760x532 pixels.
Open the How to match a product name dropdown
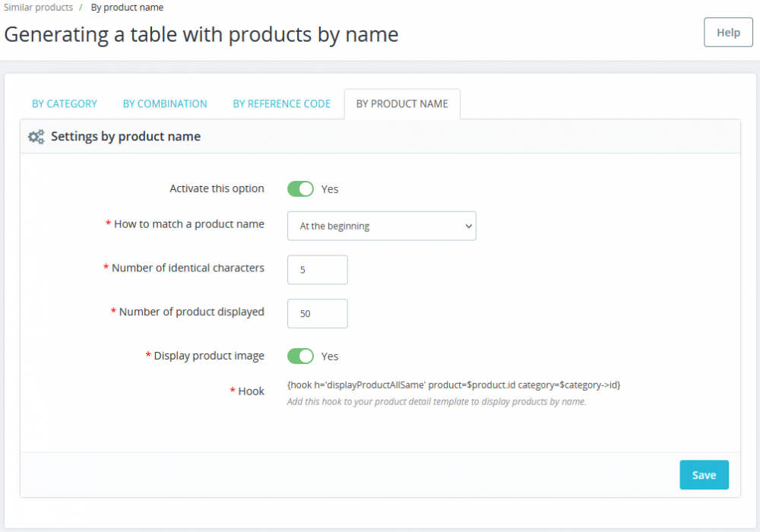[x=382, y=226]
